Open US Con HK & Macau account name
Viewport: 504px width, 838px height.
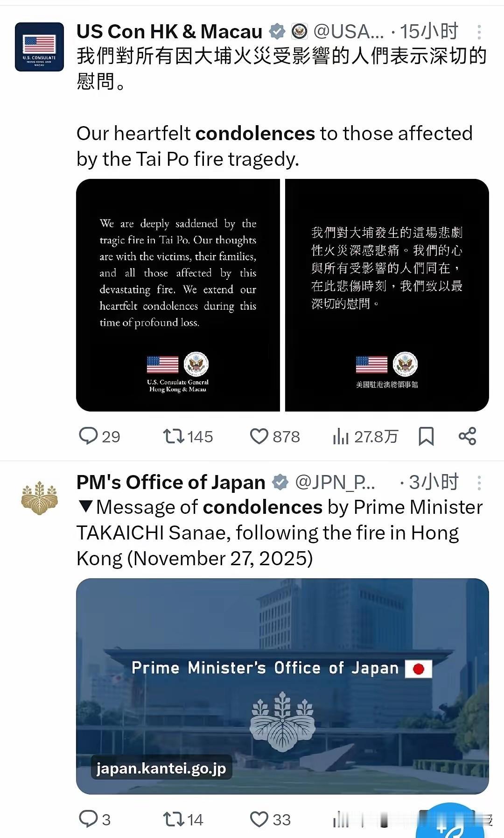pyautogui.click(x=169, y=32)
